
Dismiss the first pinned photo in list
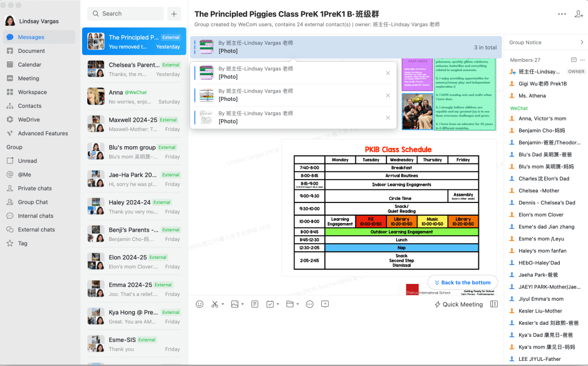pyautogui.click(x=388, y=73)
